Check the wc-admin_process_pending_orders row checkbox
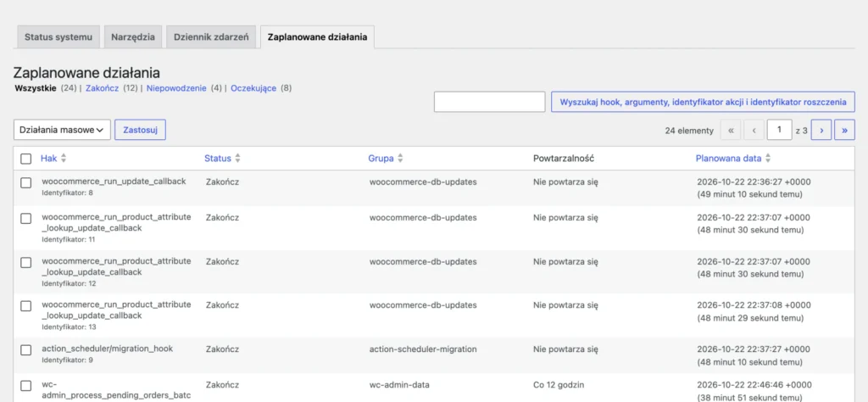 coord(26,385)
